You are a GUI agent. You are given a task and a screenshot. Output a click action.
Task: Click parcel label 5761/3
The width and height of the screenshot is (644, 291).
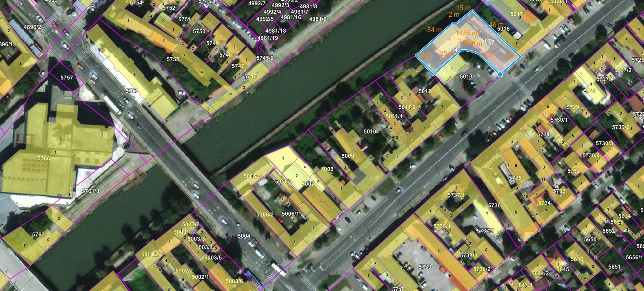[x=90, y=191]
